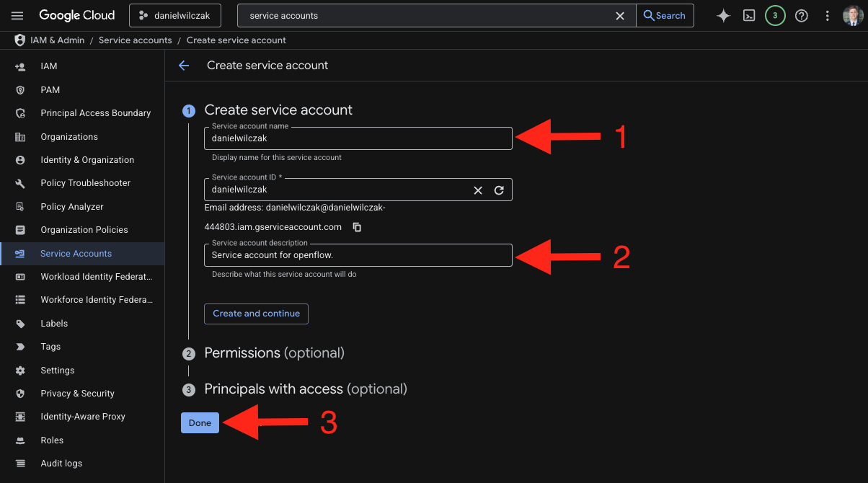
Task: Activate Cloud Shell terminal icon
Action: tap(749, 16)
